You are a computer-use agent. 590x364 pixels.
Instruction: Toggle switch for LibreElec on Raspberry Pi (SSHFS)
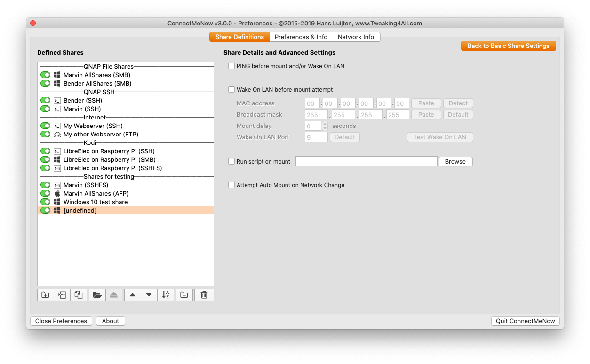pyautogui.click(x=45, y=168)
